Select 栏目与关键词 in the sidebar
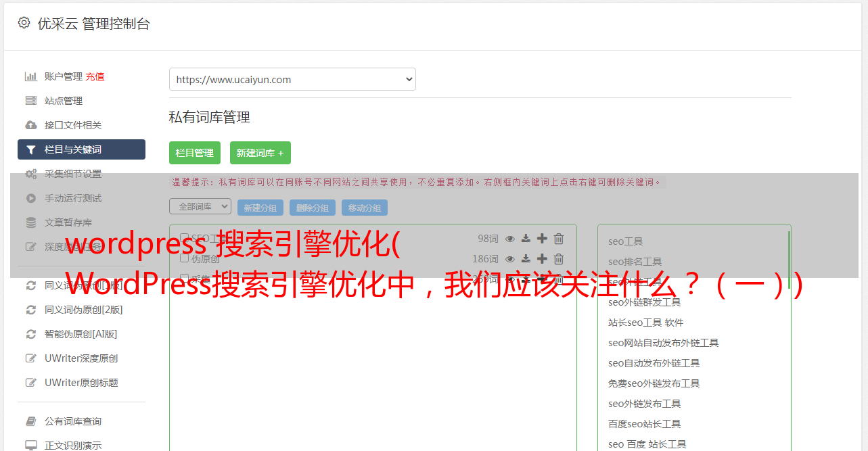This screenshot has height=451, width=868. point(81,149)
